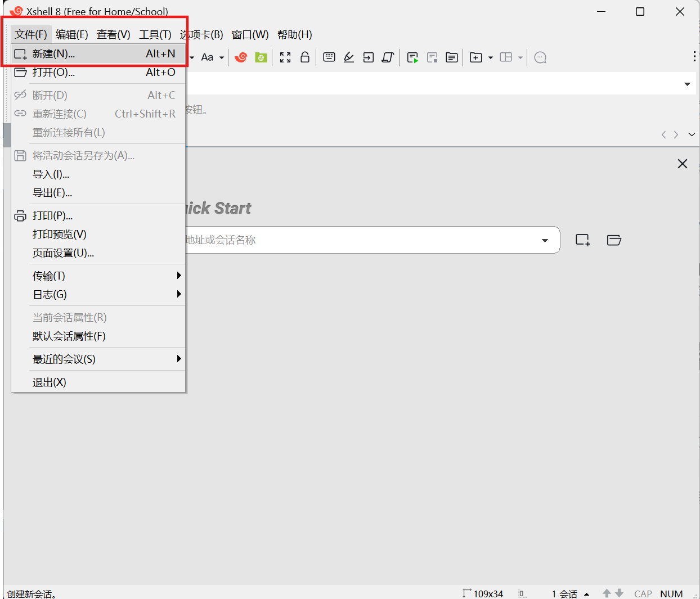The width and height of the screenshot is (700, 599).
Task: Expand the 传输(T) submenu
Action: pos(98,276)
